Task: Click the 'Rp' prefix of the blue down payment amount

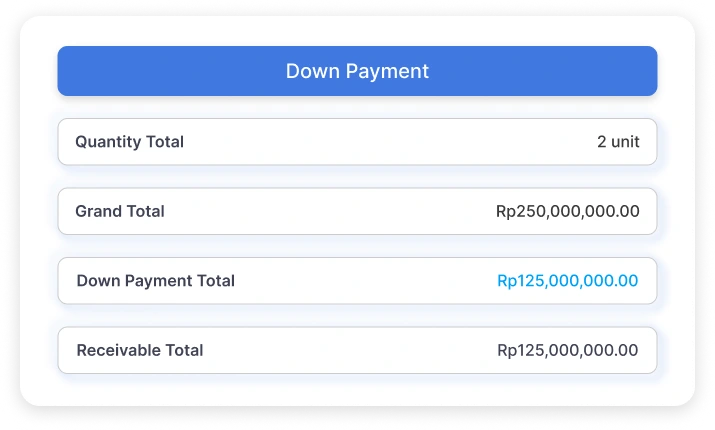Action: click(507, 281)
